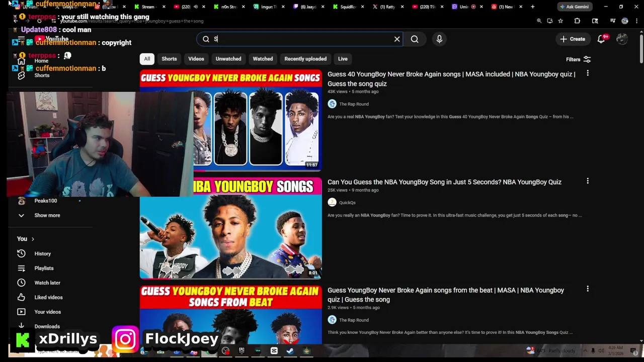Select the Live filter chip
Image resolution: width=644 pixels, height=362 pixels.
pos(343,59)
